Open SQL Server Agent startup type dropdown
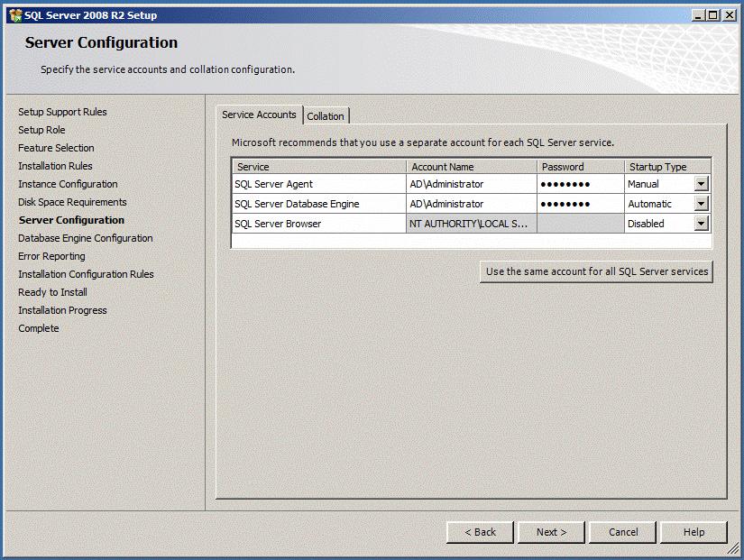744x560 pixels. [703, 184]
